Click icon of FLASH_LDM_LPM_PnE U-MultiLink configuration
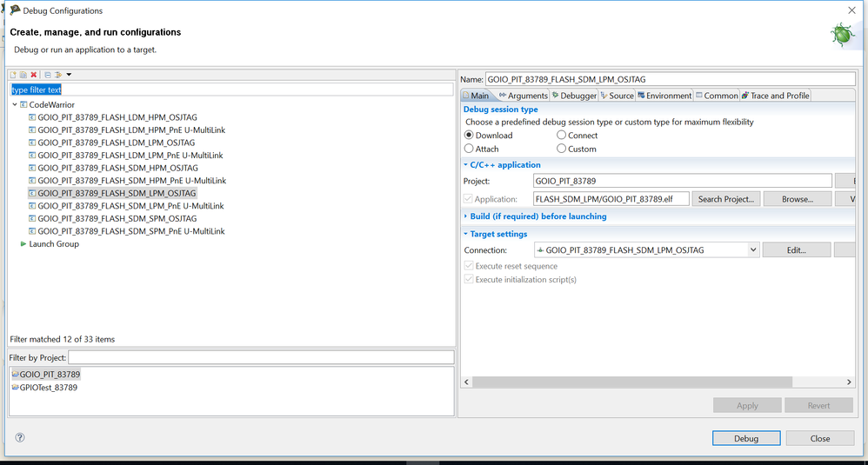Image resolution: width=868 pixels, height=465 pixels. [x=32, y=156]
